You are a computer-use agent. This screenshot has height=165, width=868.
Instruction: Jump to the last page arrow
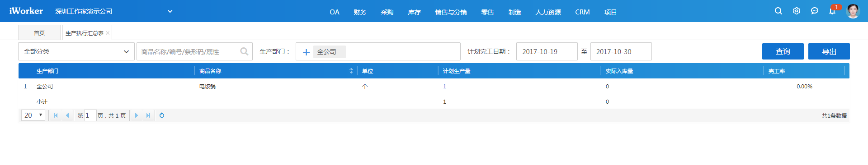point(148,115)
